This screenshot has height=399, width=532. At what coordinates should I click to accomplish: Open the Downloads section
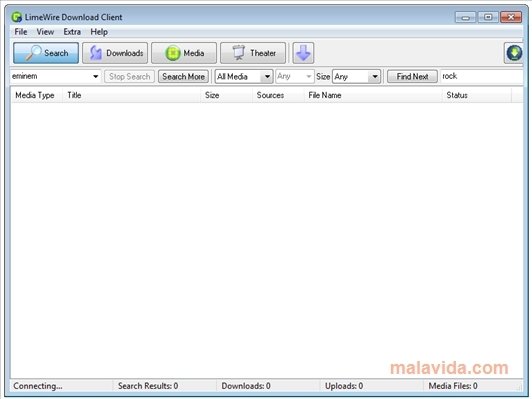[115, 53]
